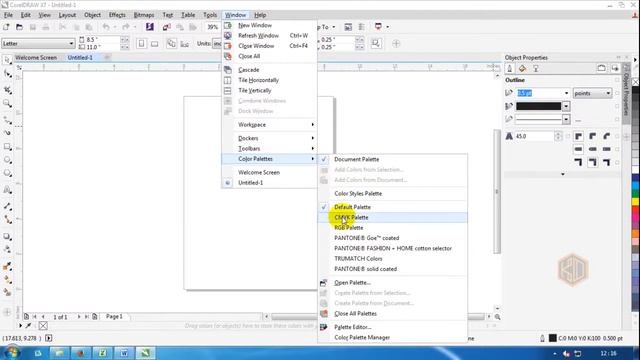The width and height of the screenshot is (640, 360).
Task: Click the Open file icon
Action: (19, 27)
